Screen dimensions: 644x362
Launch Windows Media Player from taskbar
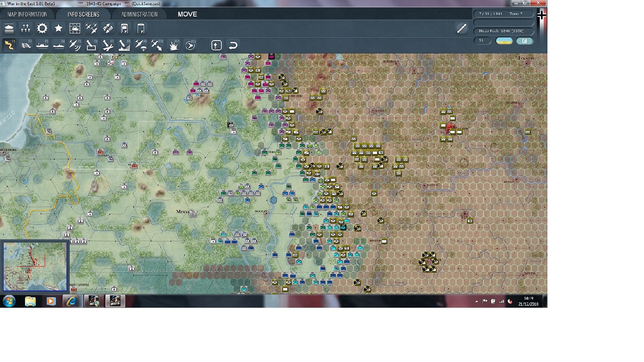point(51,301)
